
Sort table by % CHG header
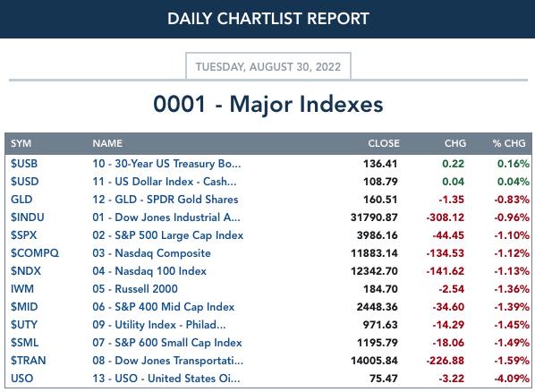[x=509, y=143]
